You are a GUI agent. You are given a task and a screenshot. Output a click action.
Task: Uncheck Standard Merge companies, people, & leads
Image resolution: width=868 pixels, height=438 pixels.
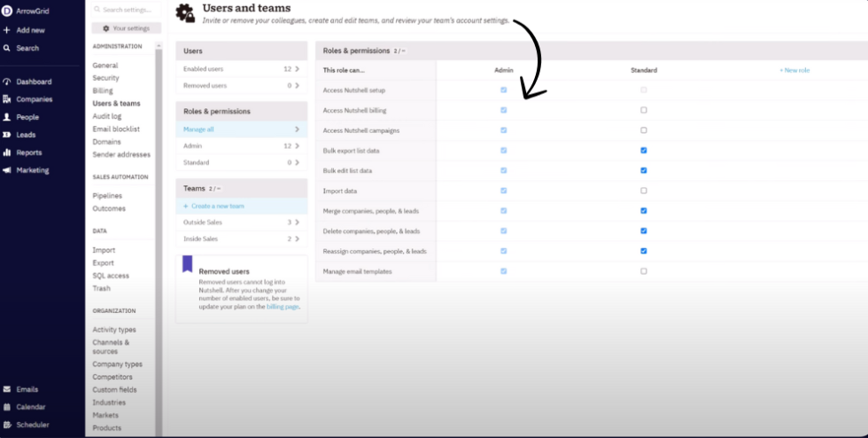point(643,211)
